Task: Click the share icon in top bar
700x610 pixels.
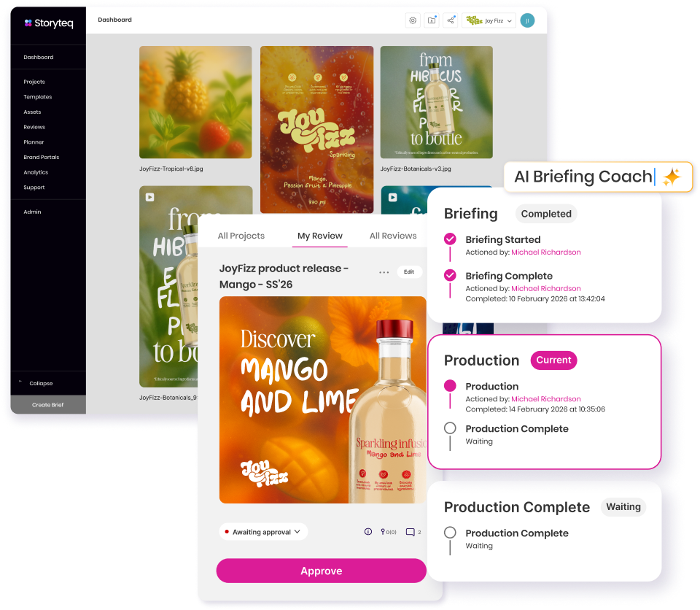Action: point(451,20)
